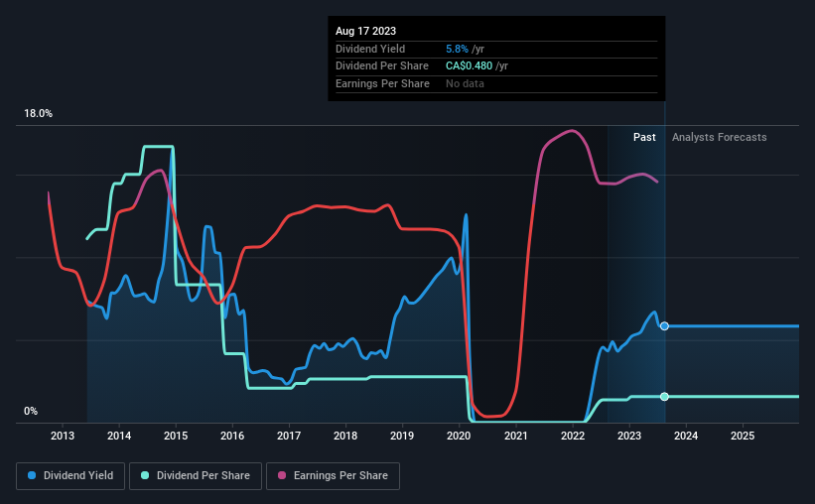Click the 0% y-axis label
The image size is (815, 504).
click(31, 412)
